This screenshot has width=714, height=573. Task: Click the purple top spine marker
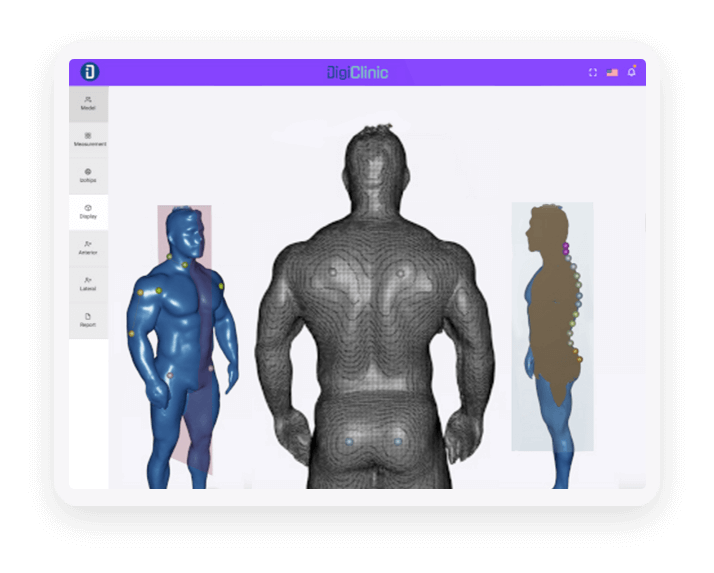point(565,245)
